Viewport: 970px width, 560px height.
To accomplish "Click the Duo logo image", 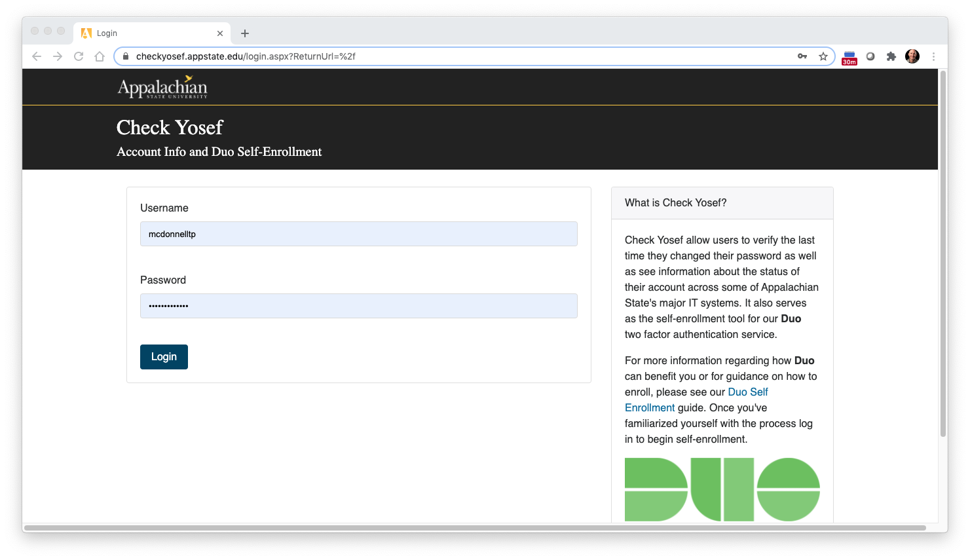I will [722, 489].
